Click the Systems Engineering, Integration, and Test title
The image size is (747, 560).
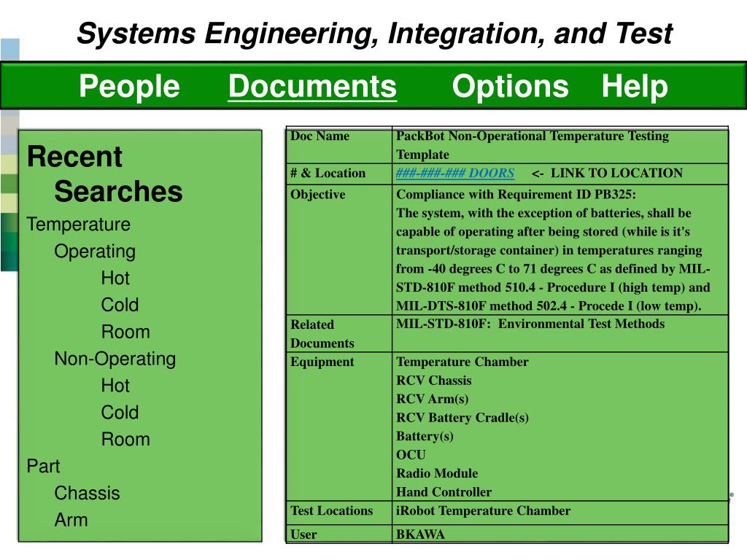click(x=374, y=34)
